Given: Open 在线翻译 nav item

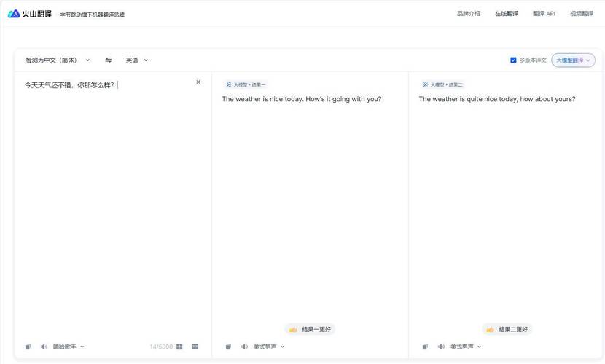Looking at the screenshot, I should coord(507,14).
